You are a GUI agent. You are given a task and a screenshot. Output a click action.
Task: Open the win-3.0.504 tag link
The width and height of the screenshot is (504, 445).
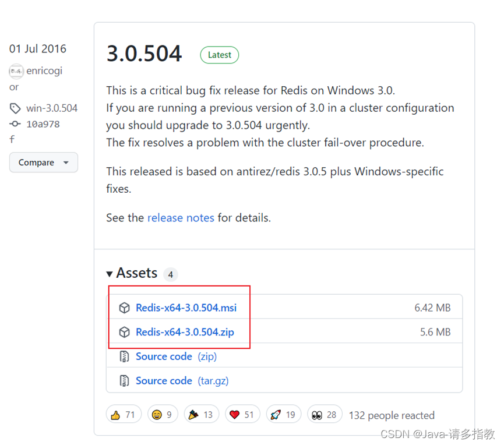pos(51,108)
